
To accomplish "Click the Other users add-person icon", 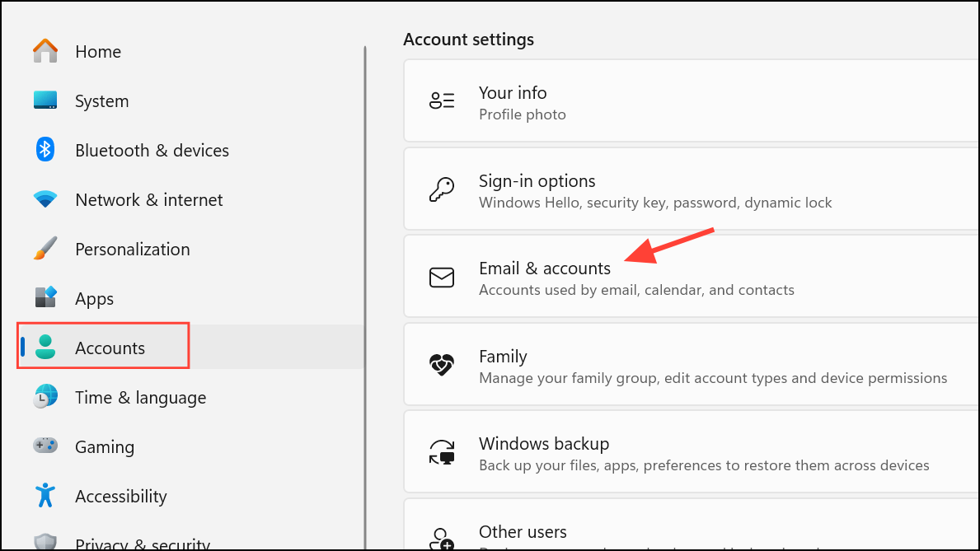I will 442,539.
